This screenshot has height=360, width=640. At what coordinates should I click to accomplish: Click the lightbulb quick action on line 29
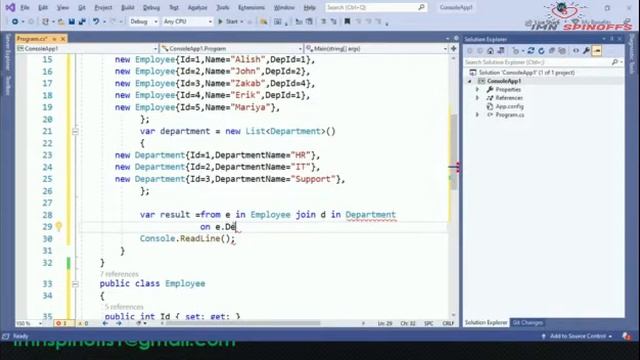tap(59, 226)
